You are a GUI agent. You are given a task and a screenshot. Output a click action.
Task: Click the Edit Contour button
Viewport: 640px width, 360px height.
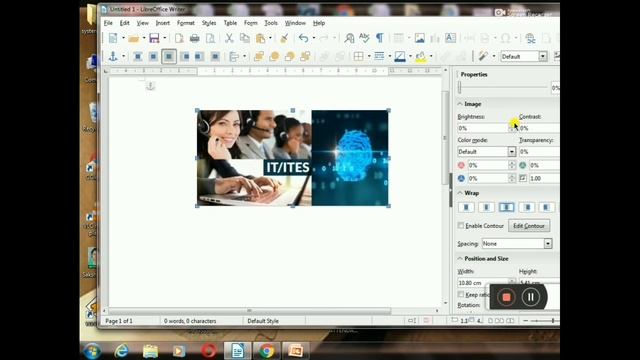529,226
